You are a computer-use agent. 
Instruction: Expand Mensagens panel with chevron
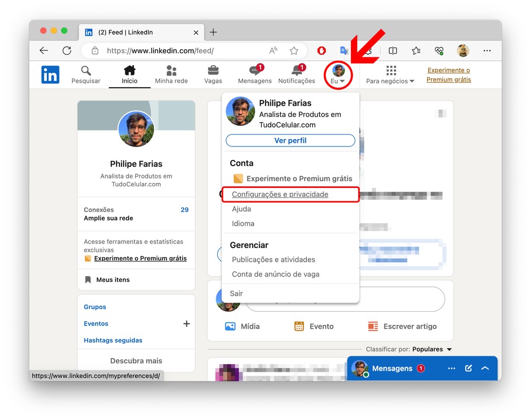pyautogui.click(x=485, y=368)
